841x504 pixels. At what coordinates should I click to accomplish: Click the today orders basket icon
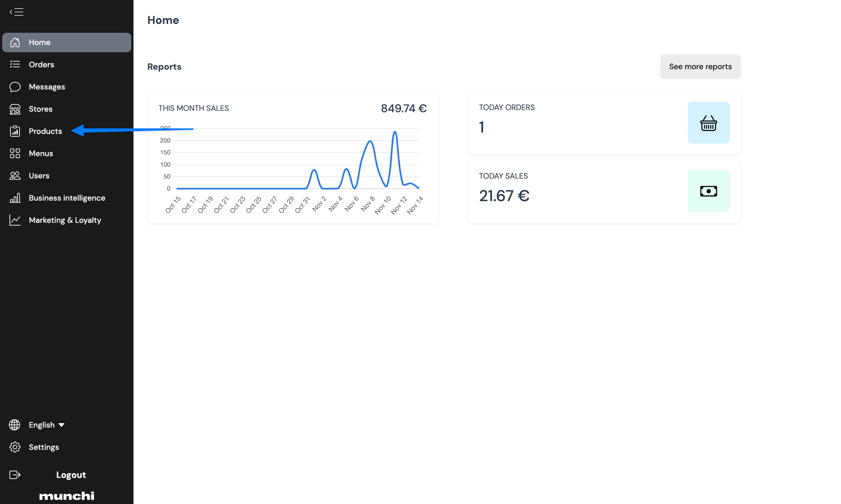[x=708, y=123]
